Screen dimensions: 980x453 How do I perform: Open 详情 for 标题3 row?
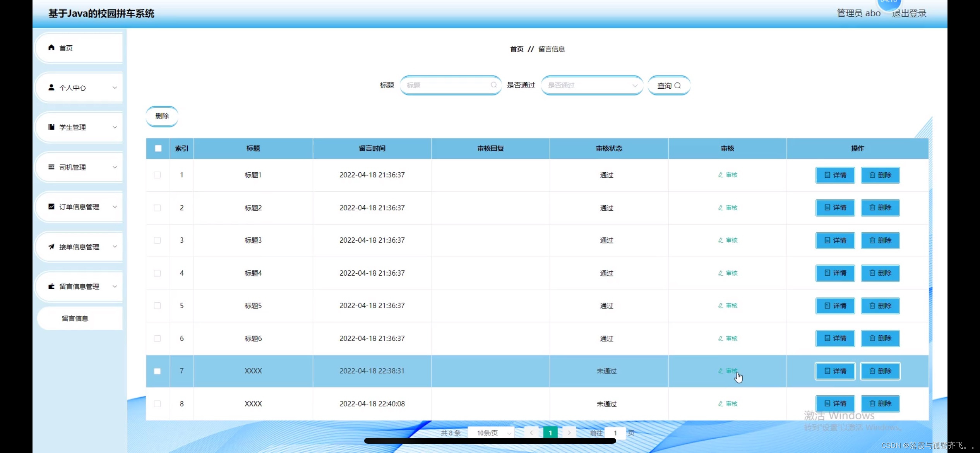tap(835, 240)
